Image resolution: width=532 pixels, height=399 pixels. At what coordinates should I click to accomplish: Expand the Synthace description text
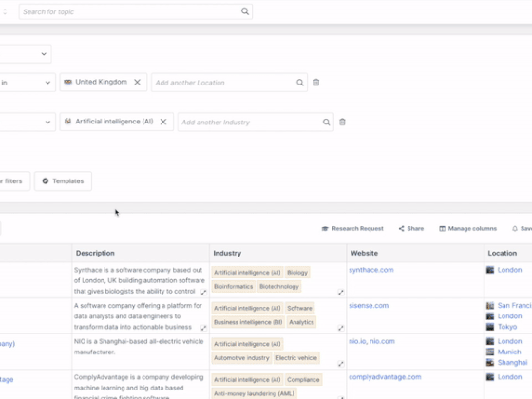[203, 292]
